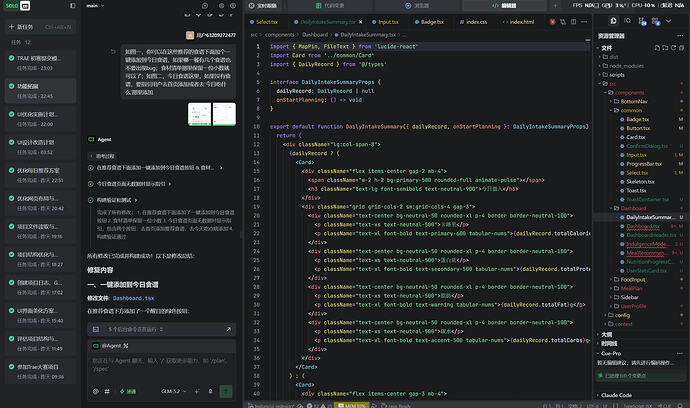690x408 pixels.
Task: Click the refresh explorer icon
Action: pyautogui.click(x=673, y=48)
